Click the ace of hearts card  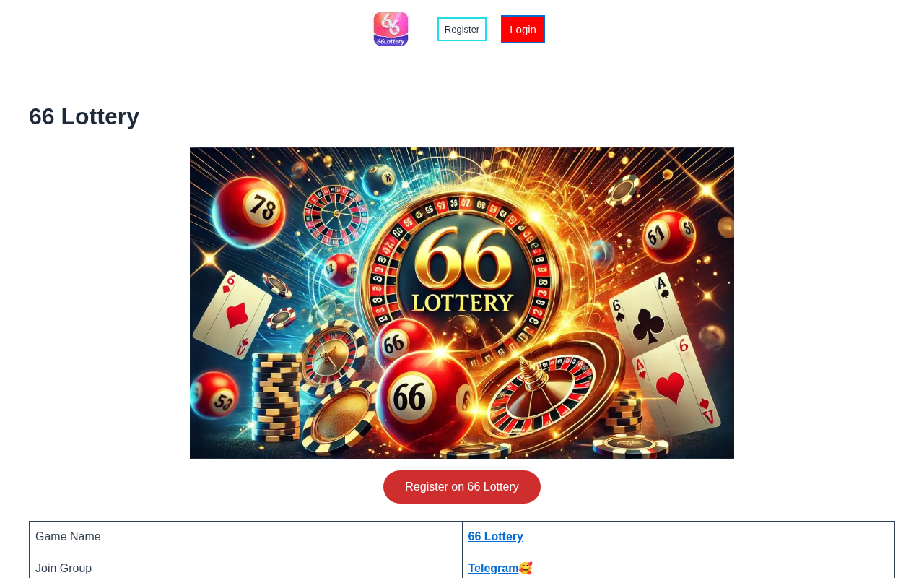tap(675, 387)
